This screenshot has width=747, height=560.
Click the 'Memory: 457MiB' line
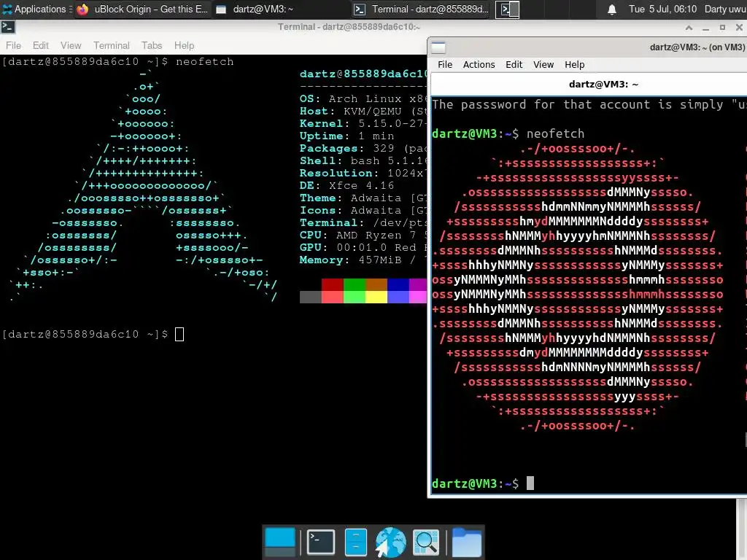(x=363, y=260)
